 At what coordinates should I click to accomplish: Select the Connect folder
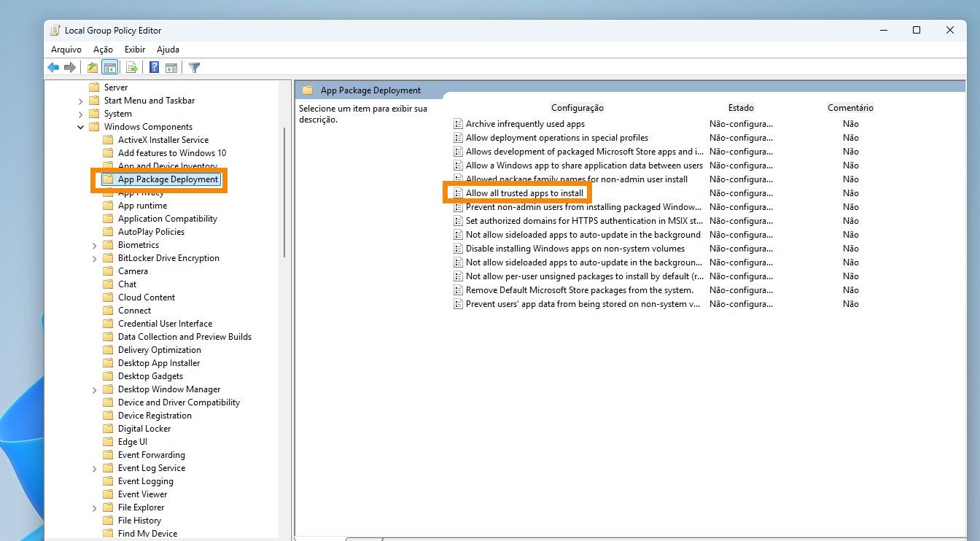[135, 311]
